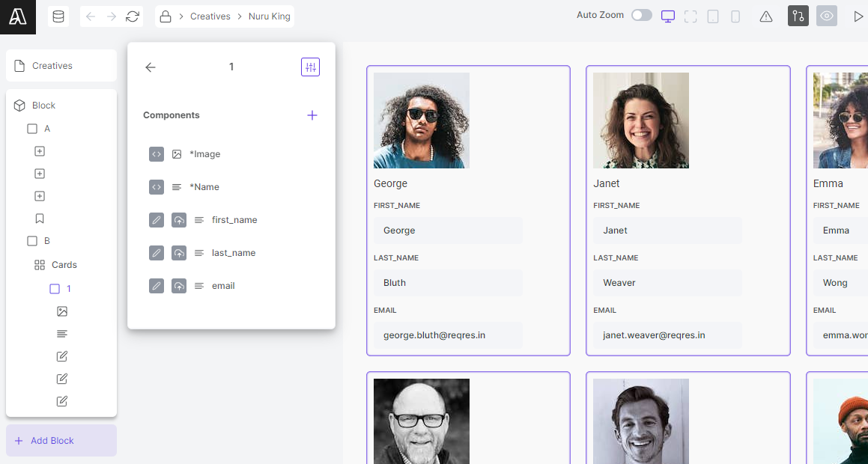Viewport: 868px width, 464px height.
Task: Add a component with the plus icon
Action: pyautogui.click(x=312, y=115)
